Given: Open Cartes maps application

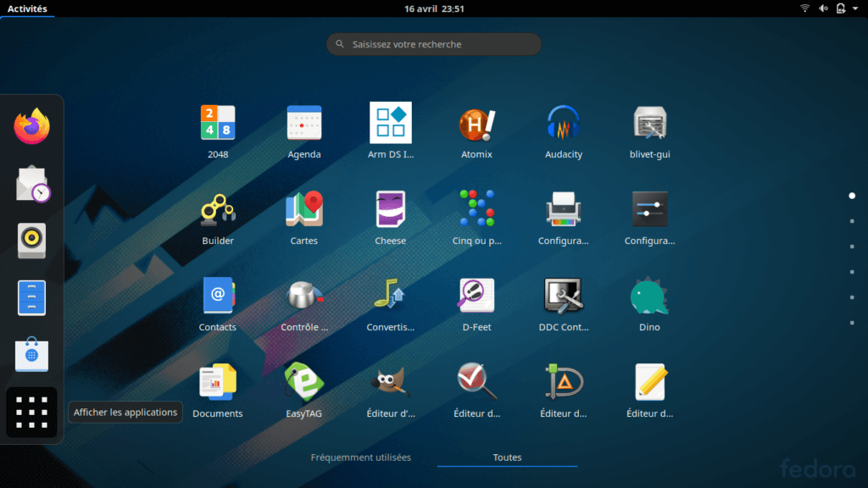Looking at the screenshot, I should pos(304,209).
